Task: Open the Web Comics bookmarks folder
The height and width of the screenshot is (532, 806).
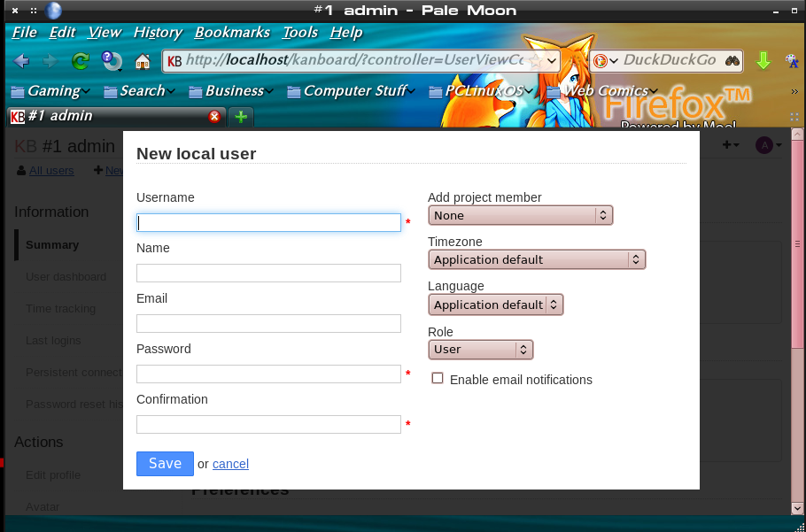Action: [x=602, y=91]
